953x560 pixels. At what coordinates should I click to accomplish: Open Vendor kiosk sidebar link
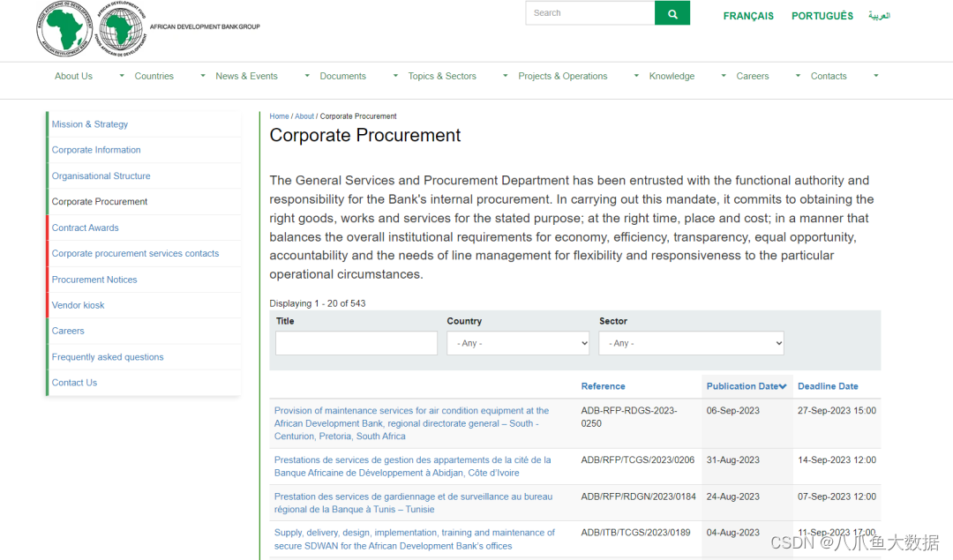tap(78, 305)
